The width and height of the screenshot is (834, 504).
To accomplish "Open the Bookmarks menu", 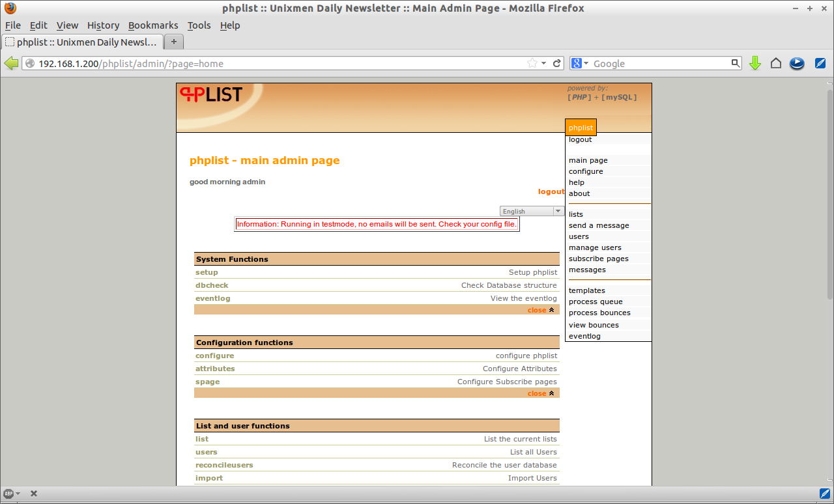I will 153,25.
